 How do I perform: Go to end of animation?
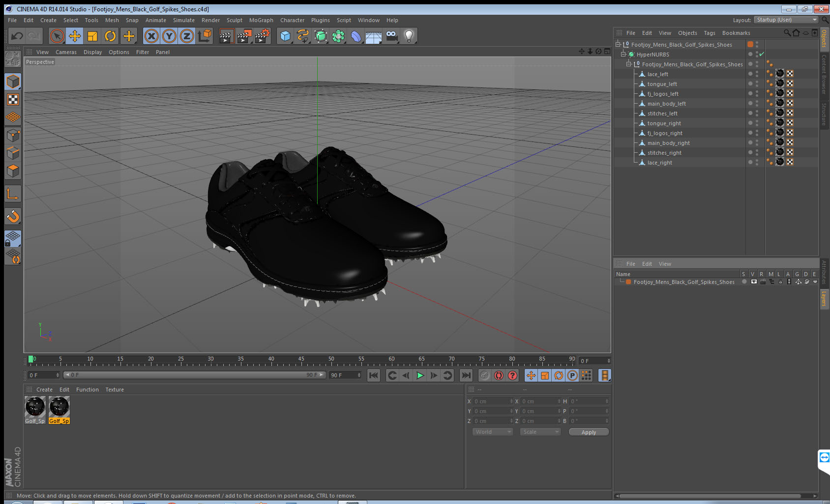(x=466, y=375)
